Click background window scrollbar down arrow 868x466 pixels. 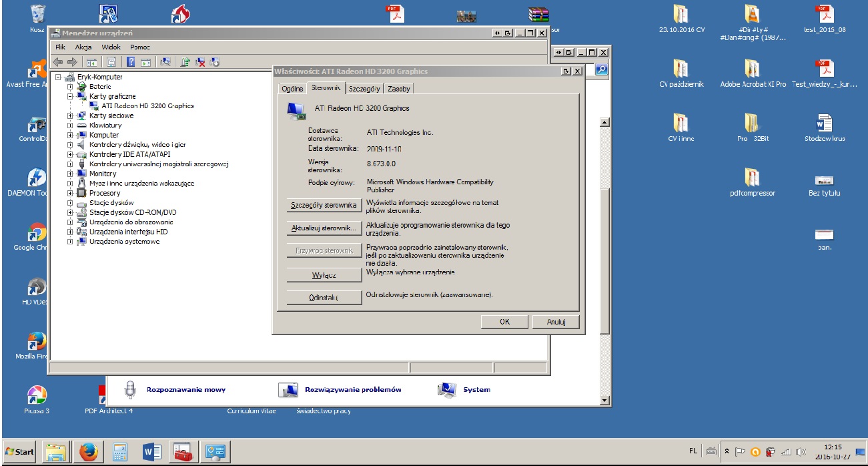tap(605, 401)
